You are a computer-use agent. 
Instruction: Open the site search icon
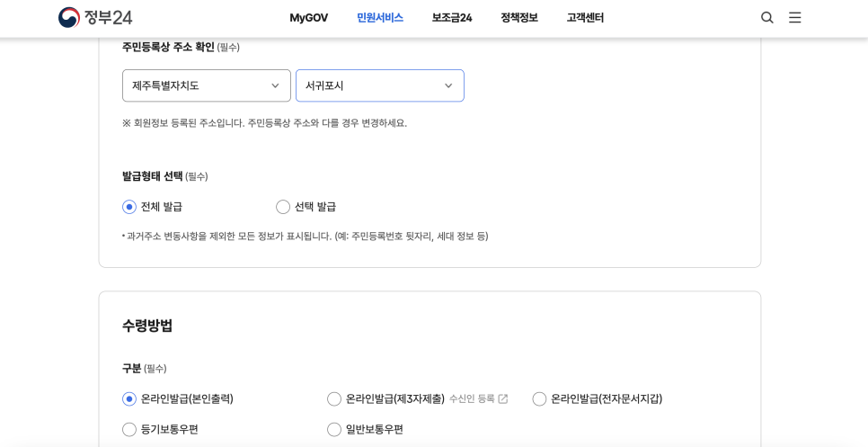766,18
